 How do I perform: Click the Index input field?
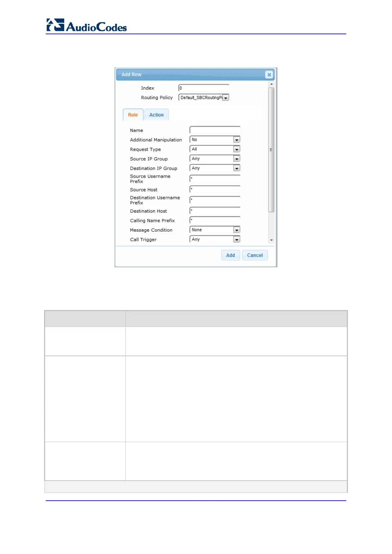coord(204,88)
